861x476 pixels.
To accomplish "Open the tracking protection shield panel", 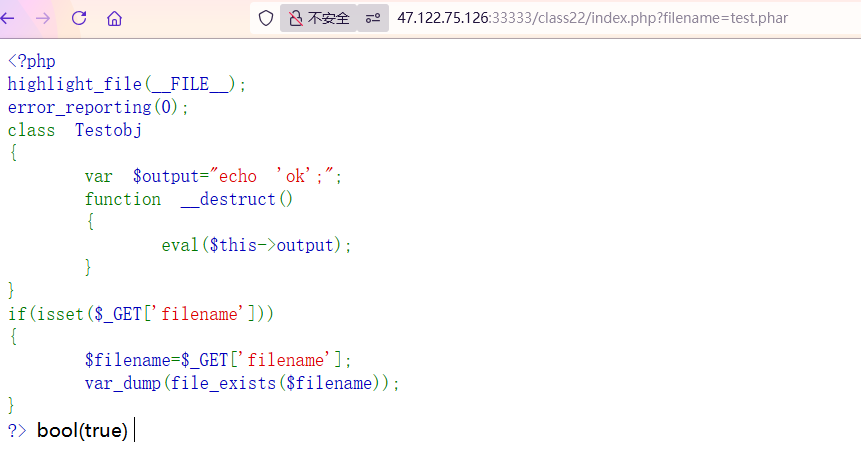I will [266, 18].
